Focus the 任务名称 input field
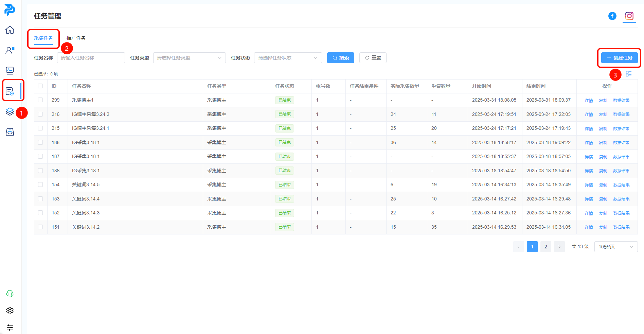Viewport: 644px width, 334px height. click(x=91, y=58)
